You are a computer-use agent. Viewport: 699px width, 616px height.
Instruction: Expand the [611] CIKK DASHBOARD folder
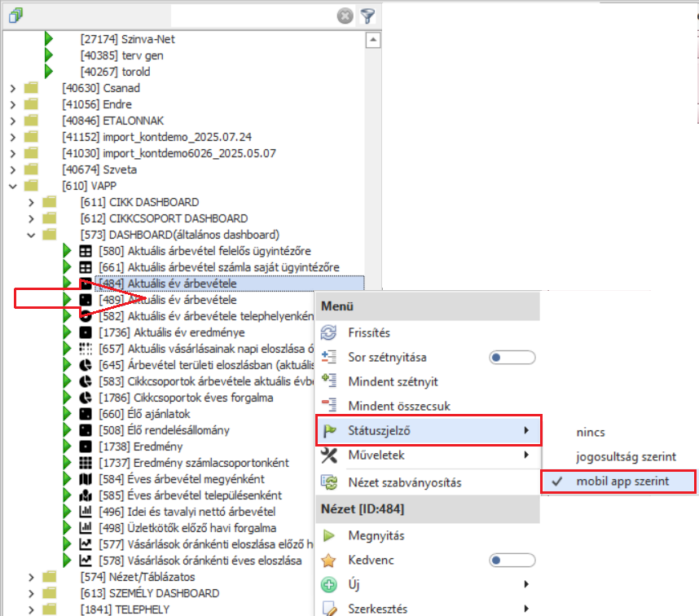pyautogui.click(x=32, y=202)
